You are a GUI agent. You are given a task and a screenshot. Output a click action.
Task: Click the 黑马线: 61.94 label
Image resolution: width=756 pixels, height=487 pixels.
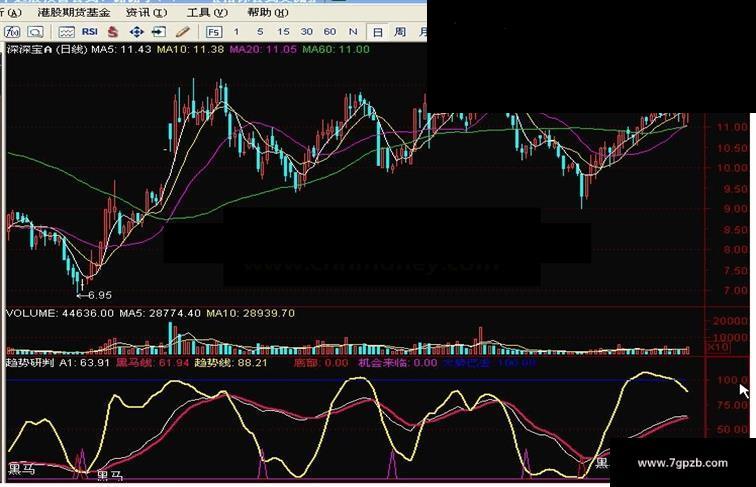coord(152,363)
